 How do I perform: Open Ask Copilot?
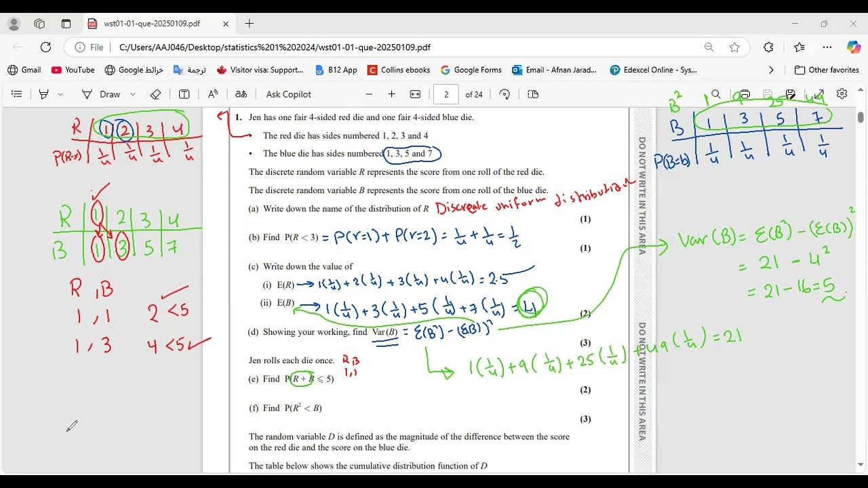click(289, 94)
